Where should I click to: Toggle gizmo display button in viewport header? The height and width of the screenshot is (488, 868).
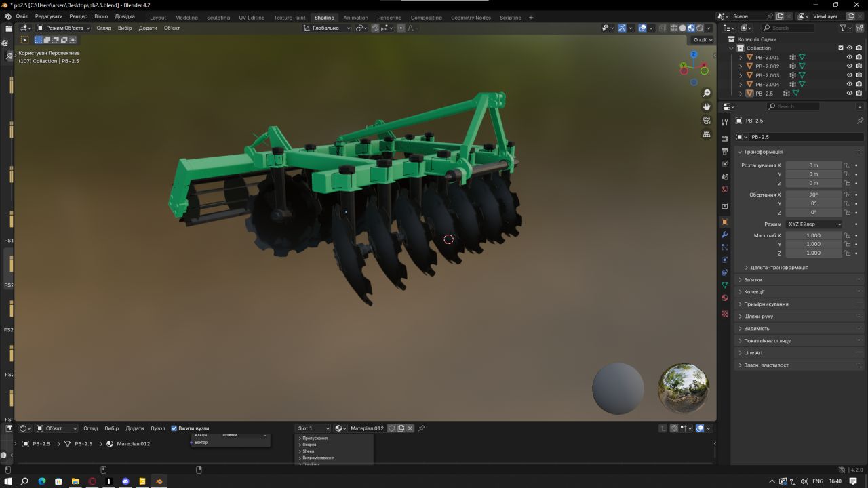pos(622,28)
